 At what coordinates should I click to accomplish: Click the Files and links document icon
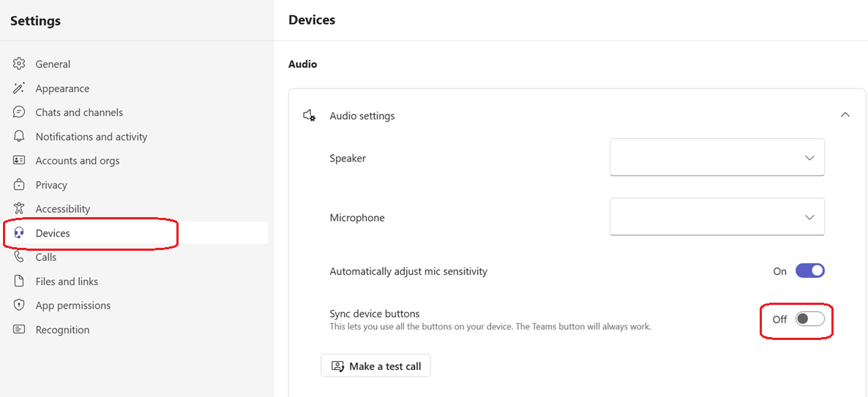tap(19, 281)
